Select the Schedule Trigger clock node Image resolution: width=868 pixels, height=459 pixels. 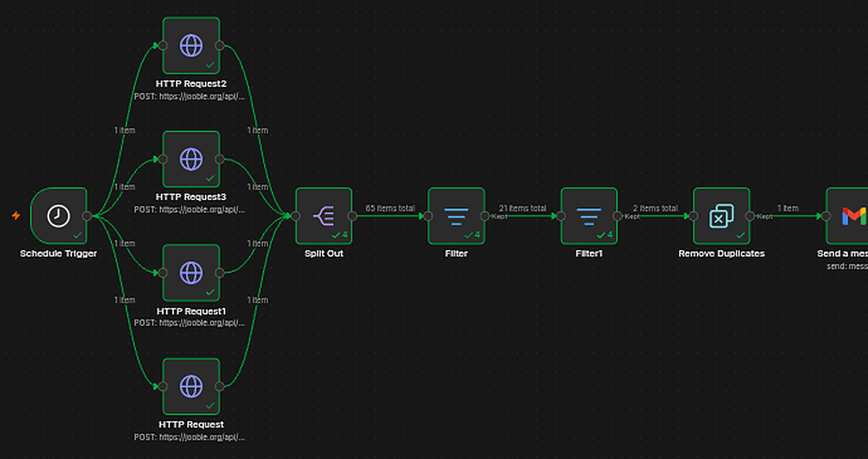click(x=58, y=216)
